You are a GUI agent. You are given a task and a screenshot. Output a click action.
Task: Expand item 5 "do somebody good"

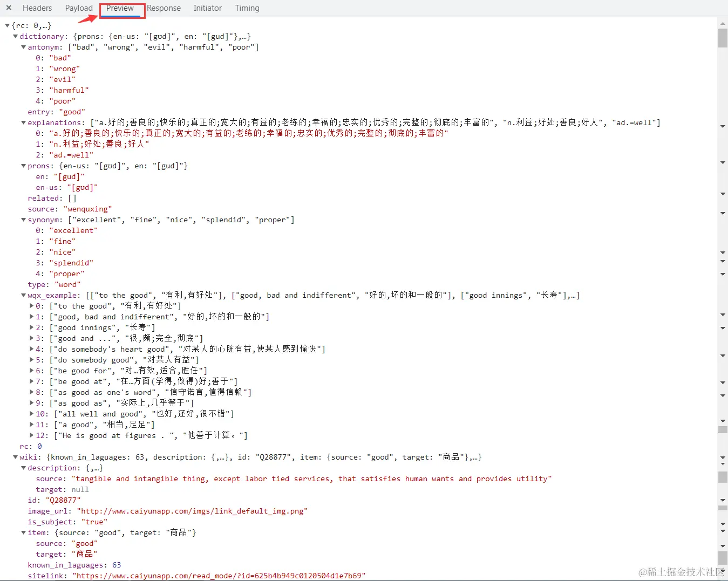[x=32, y=360]
